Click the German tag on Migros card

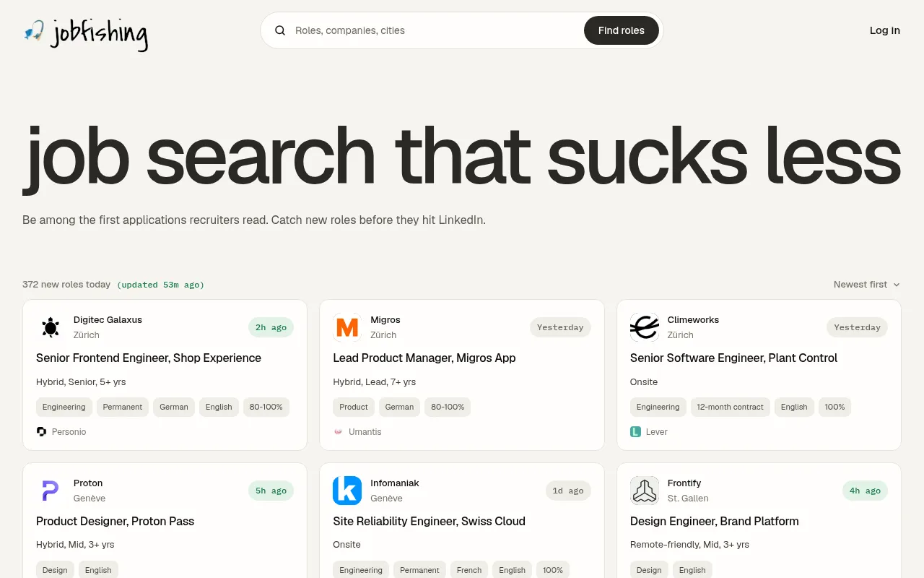[x=399, y=407]
